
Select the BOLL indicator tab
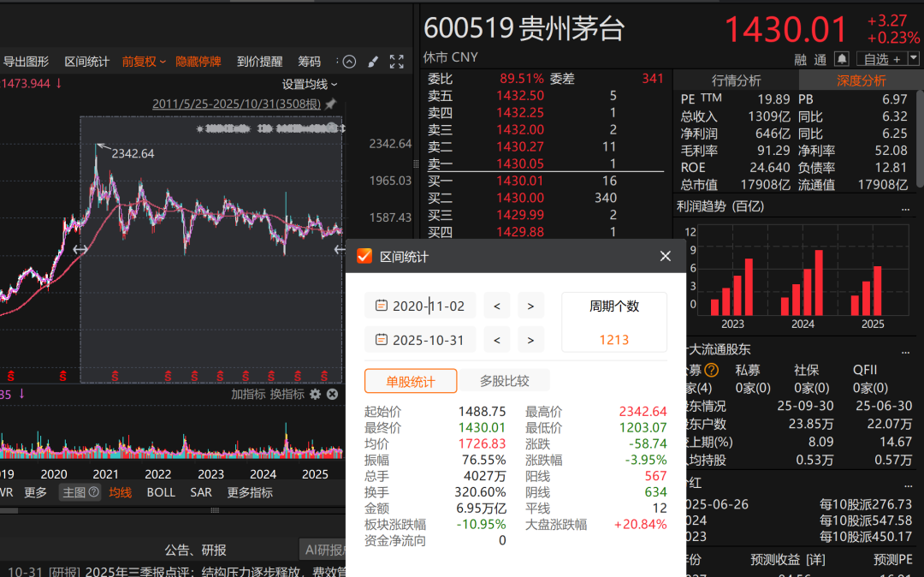pos(161,492)
